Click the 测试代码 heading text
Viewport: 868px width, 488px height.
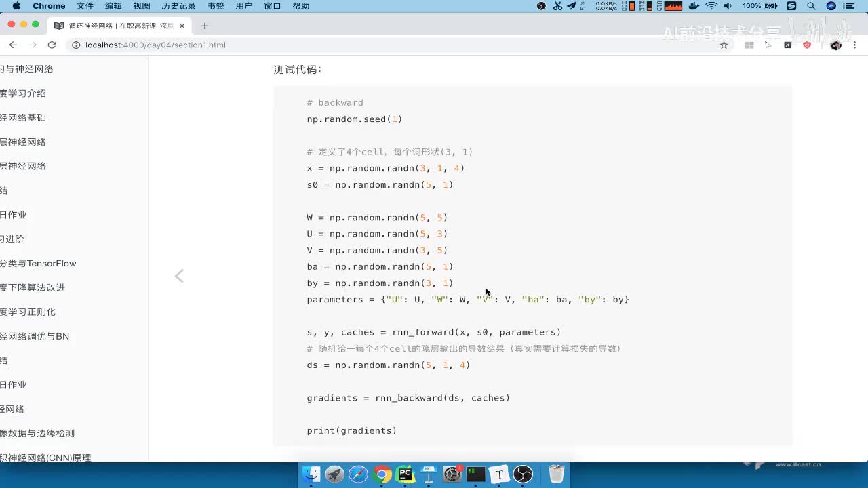[x=298, y=70]
